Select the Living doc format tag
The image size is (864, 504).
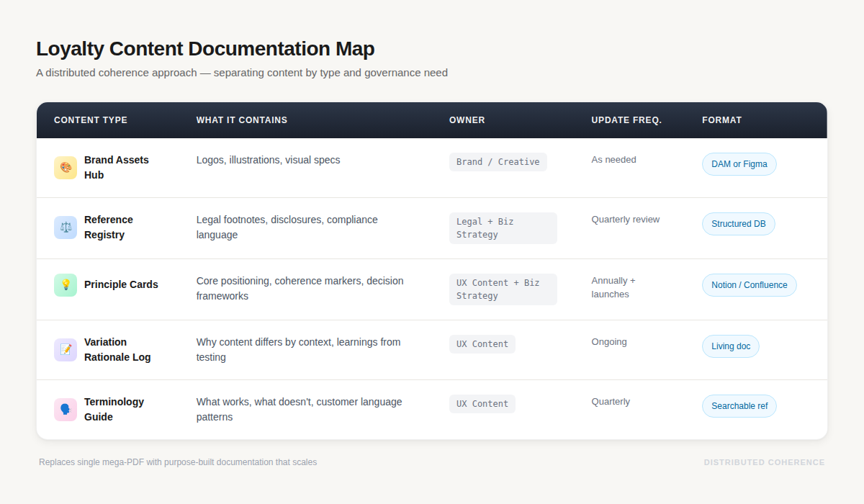click(730, 346)
